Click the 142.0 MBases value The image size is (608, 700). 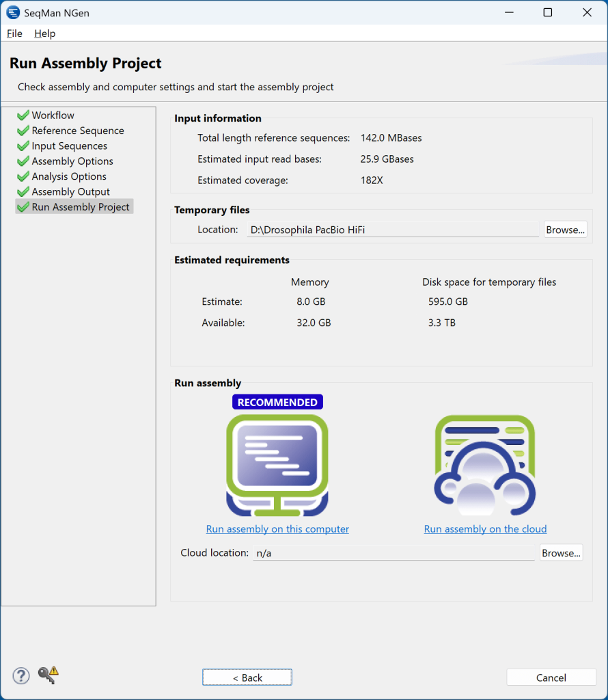coord(391,138)
